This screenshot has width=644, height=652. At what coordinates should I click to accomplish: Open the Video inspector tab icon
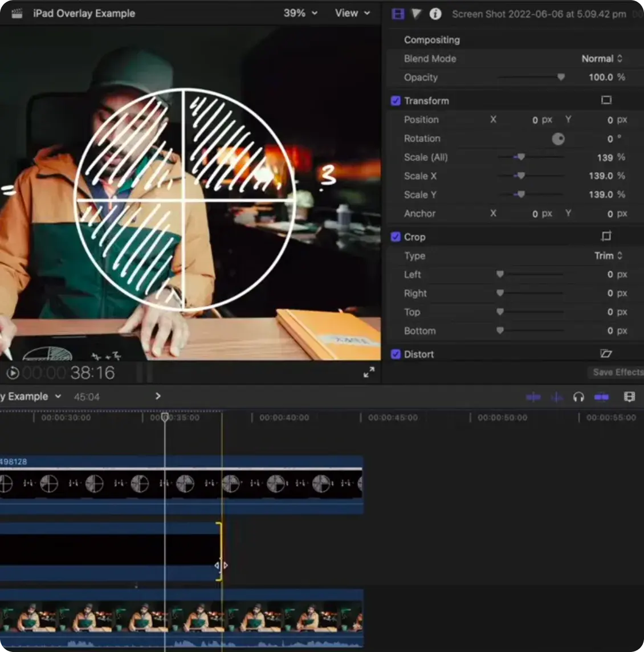coord(398,14)
